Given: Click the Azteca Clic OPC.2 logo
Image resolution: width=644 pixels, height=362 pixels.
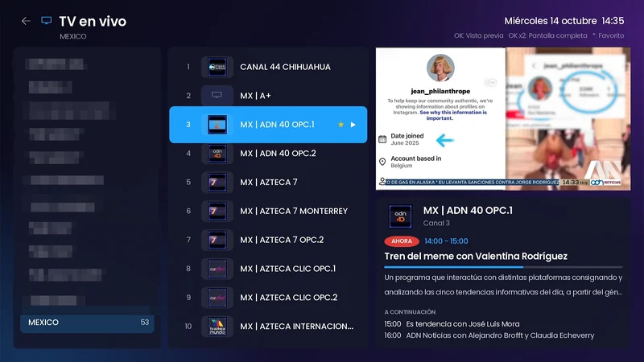Looking at the screenshot, I should 217,298.
